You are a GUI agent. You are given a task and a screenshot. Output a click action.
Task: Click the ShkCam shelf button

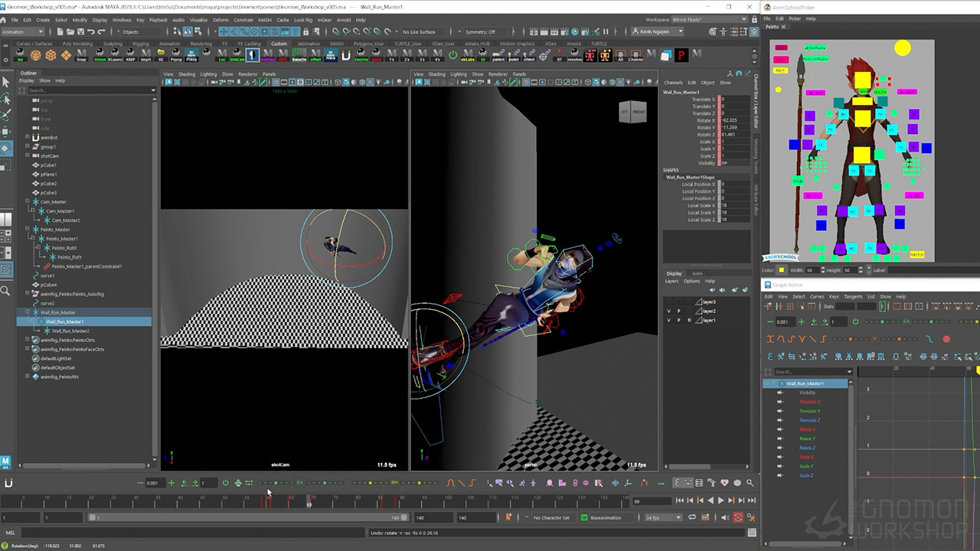[x=237, y=55]
